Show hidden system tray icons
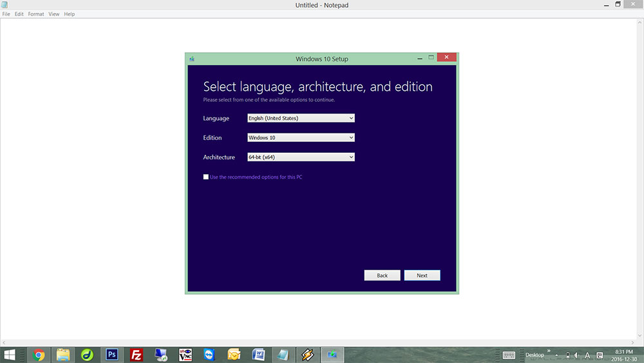This screenshot has height=363, width=644. [x=556, y=355]
